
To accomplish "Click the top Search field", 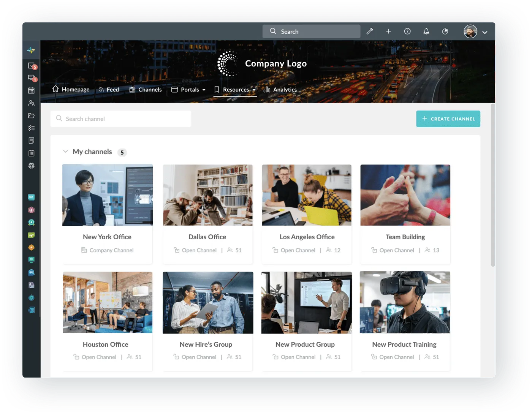I will tap(311, 32).
